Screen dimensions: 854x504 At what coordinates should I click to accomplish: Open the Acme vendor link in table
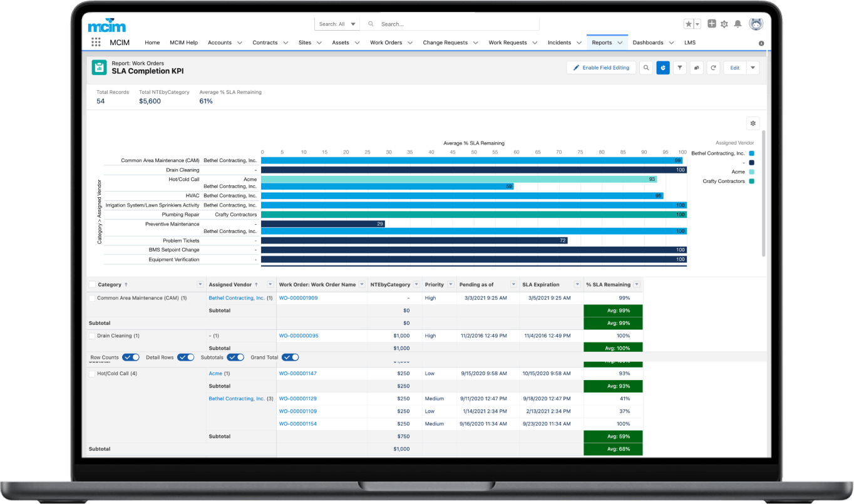215,373
